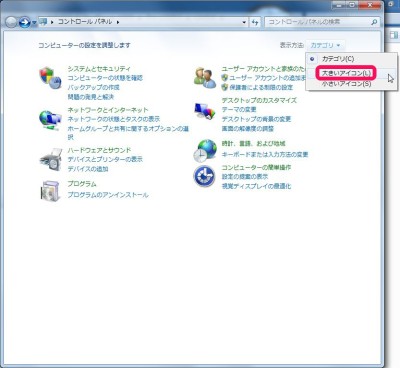Open システムとセキュリティ link
Screen dimensions: 400x368
[99, 69]
